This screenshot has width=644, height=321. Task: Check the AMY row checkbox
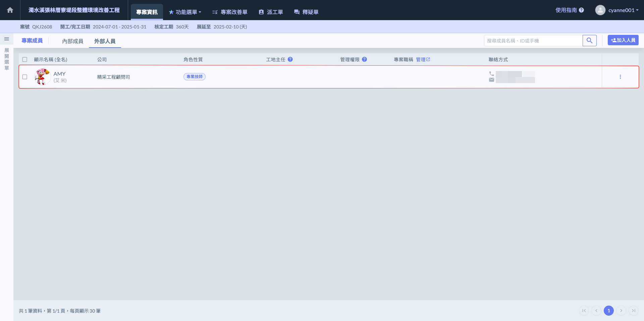pyautogui.click(x=25, y=77)
